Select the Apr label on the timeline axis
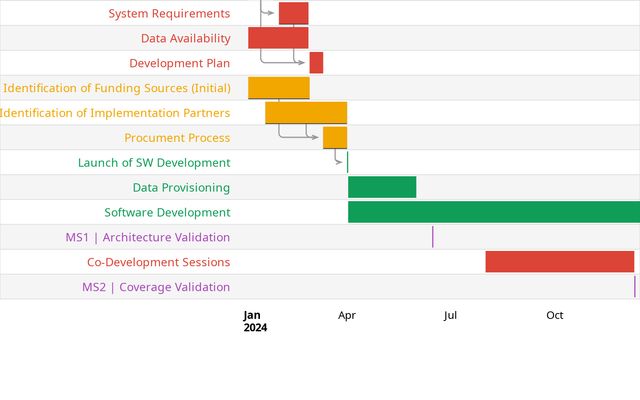The image size is (640, 400). pos(347,315)
